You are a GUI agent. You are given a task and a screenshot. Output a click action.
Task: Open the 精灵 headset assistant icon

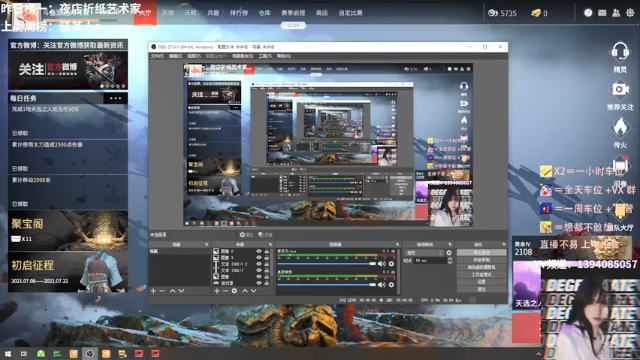pos(620,52)
